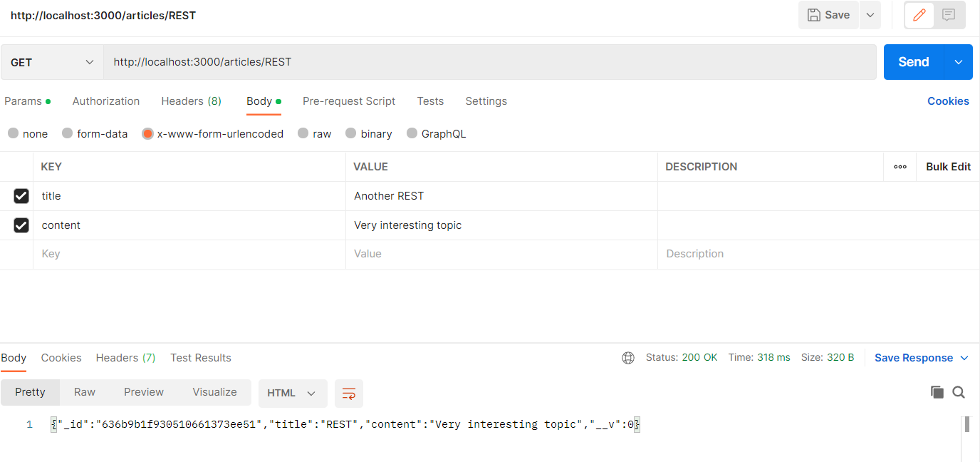Search the response with magnifier icon

click(959, 391)
